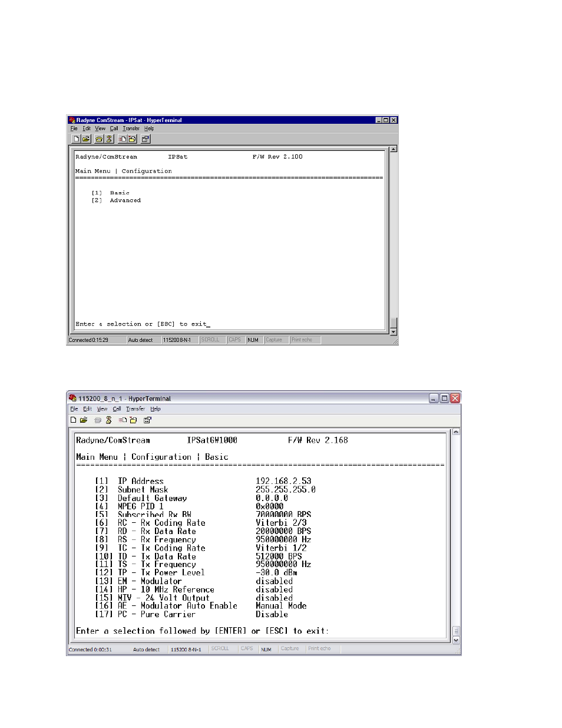This screenshot has width=562, height=728.
Task: Click Receive icon in Radyne ComStream window
Action: [133, 139]
